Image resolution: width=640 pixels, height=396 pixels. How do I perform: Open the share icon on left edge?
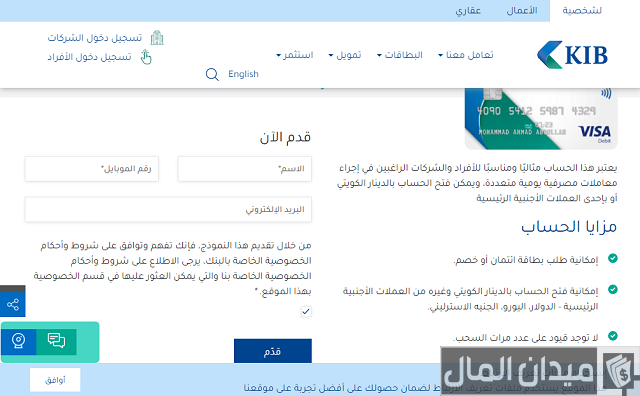click(13, 304)
